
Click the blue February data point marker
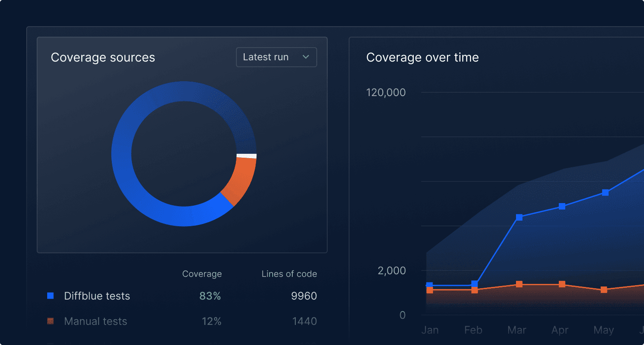tap(474, 284)
